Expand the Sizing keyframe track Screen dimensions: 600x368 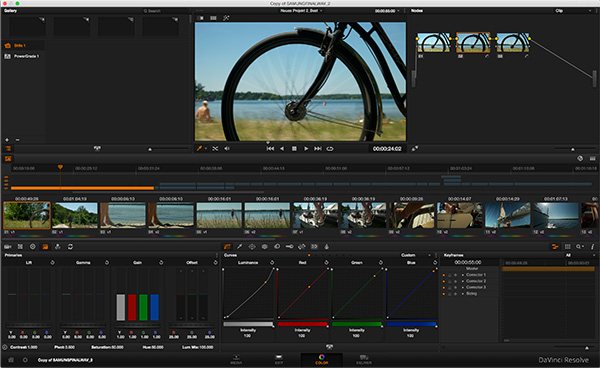463,294
